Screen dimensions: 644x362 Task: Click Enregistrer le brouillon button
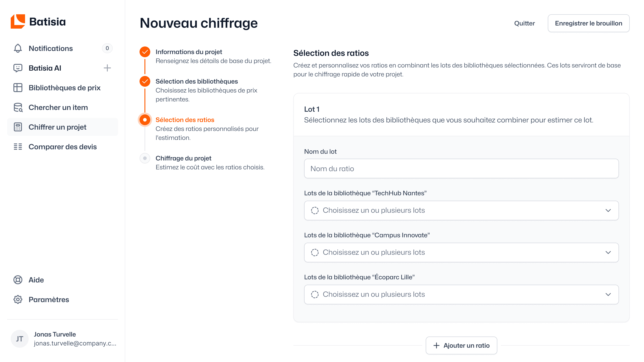point(589,23)
